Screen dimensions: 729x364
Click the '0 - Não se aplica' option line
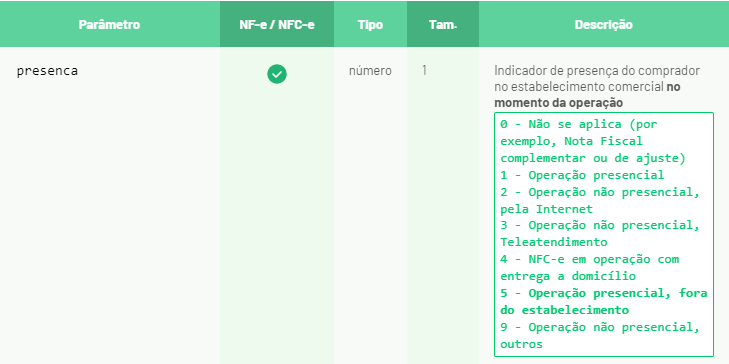593,141
